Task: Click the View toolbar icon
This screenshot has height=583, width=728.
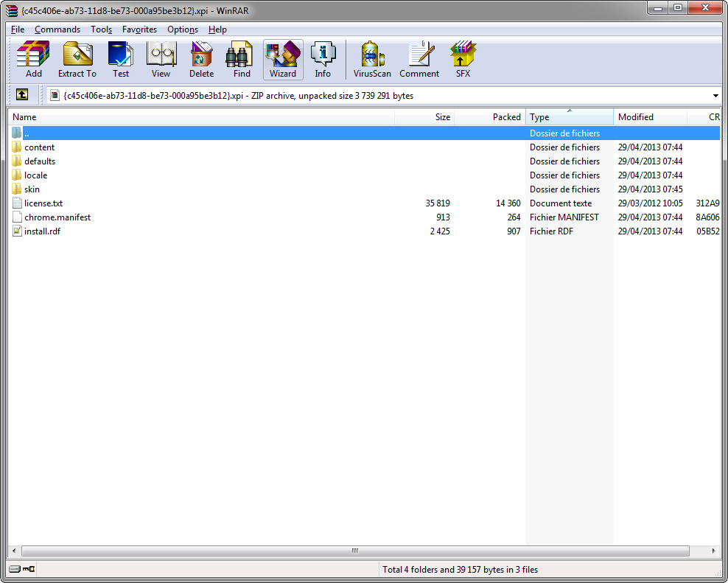Action: [x=161, y=60]
